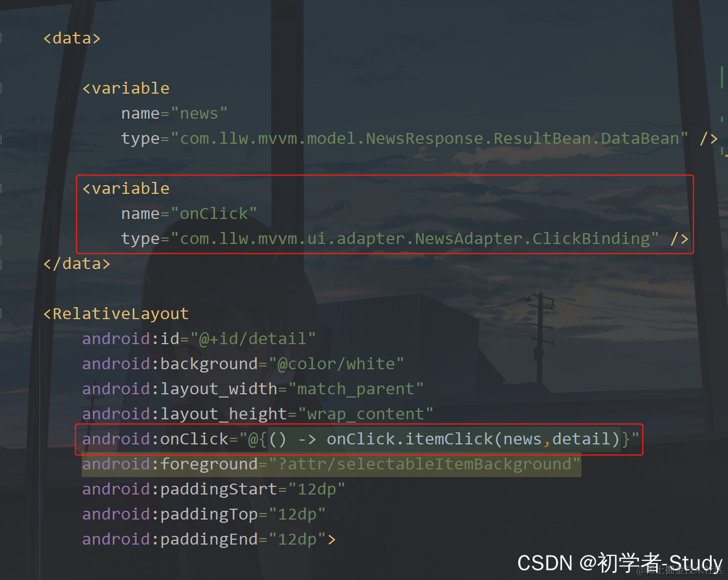
Task: Click the paddingTop "12dp" value
Action: coord(297,514)
